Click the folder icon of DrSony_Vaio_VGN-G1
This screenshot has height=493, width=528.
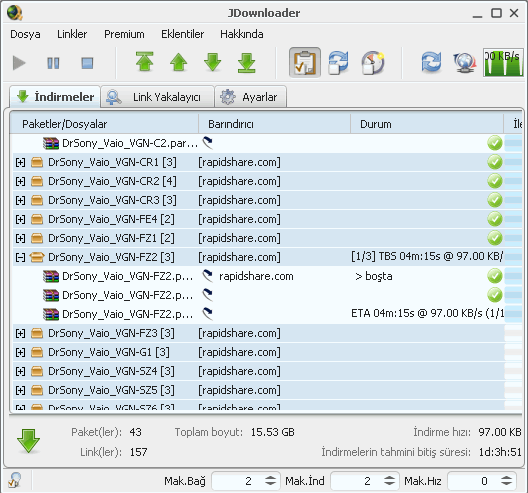(x=37, y=352)
